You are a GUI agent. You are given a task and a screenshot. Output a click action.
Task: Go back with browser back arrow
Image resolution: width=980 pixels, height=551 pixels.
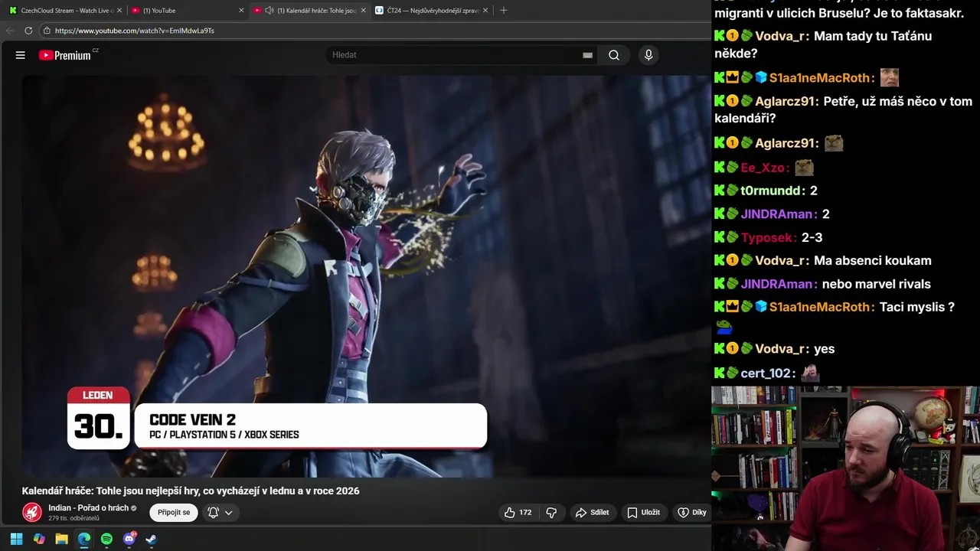pos(10,31)
